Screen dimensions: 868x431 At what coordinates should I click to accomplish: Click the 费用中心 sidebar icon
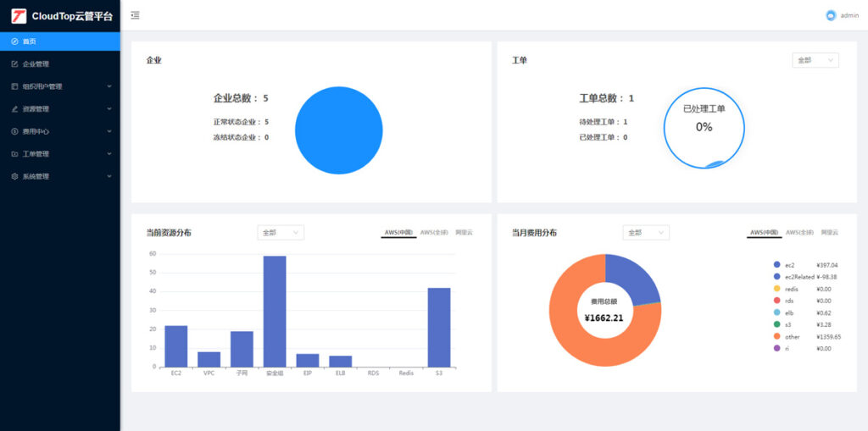pos(14,131)
